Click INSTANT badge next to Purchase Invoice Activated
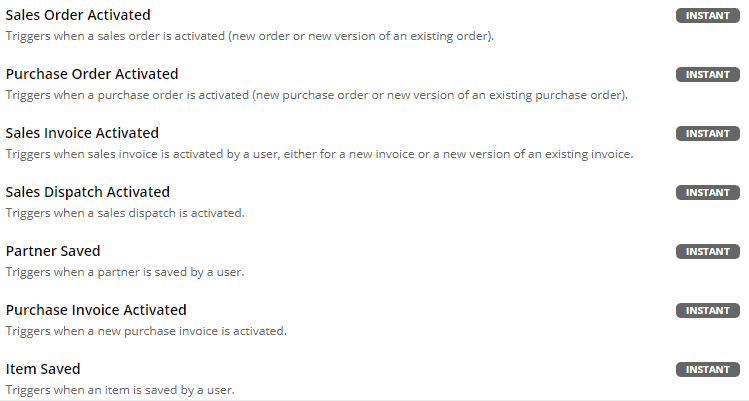This screenshot has width=749, height=401. coord(707,311)
